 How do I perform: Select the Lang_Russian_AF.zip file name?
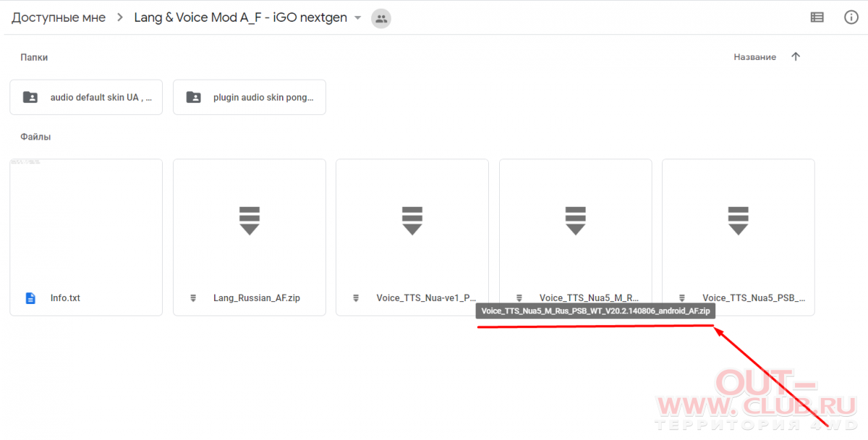(x=257, y=297)
